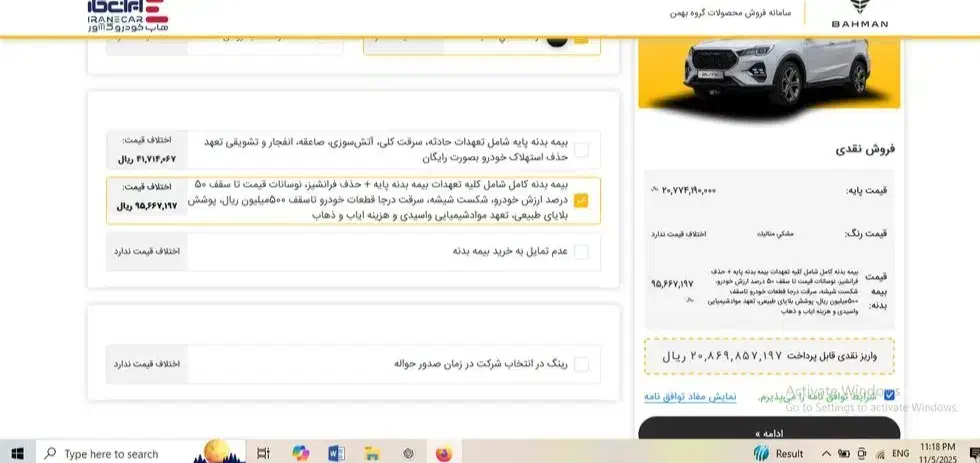Switch to Firefox in the taskbar
The width and height of the screenshot is (980, 463).
(x=444, y=454)
